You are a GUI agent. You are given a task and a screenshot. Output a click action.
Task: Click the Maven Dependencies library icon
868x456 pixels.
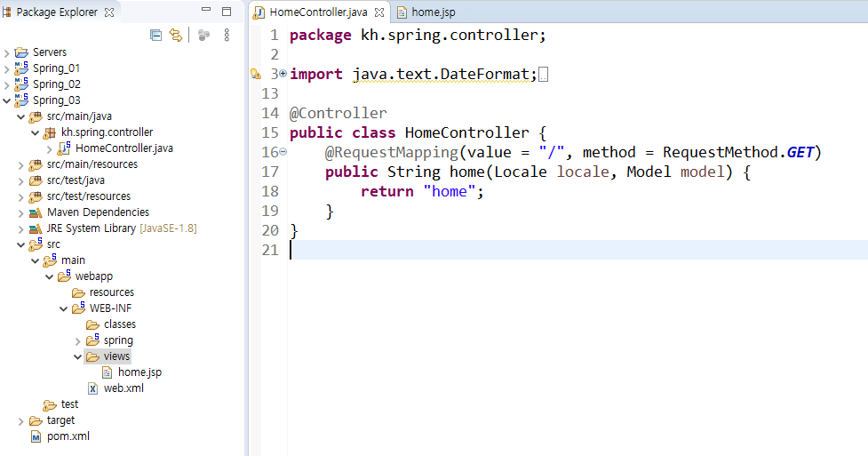36,212
